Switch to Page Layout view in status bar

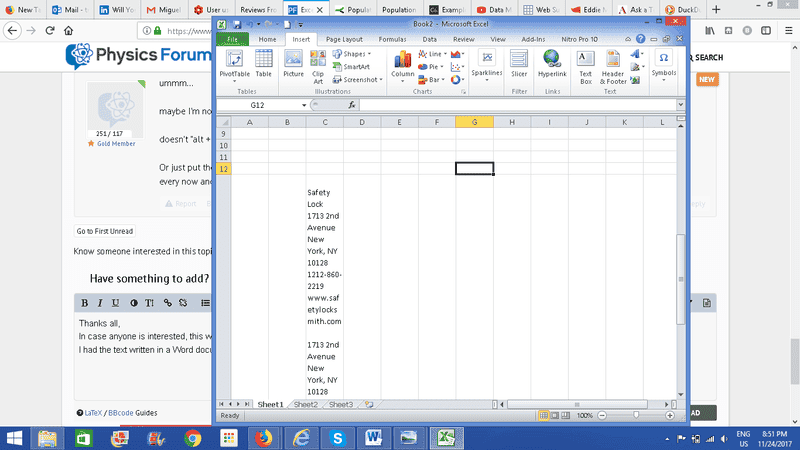click(x=553, y=415)
